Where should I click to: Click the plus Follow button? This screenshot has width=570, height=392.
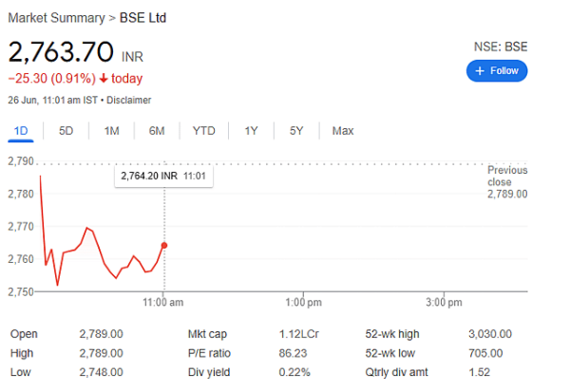[x=497, y=71]
